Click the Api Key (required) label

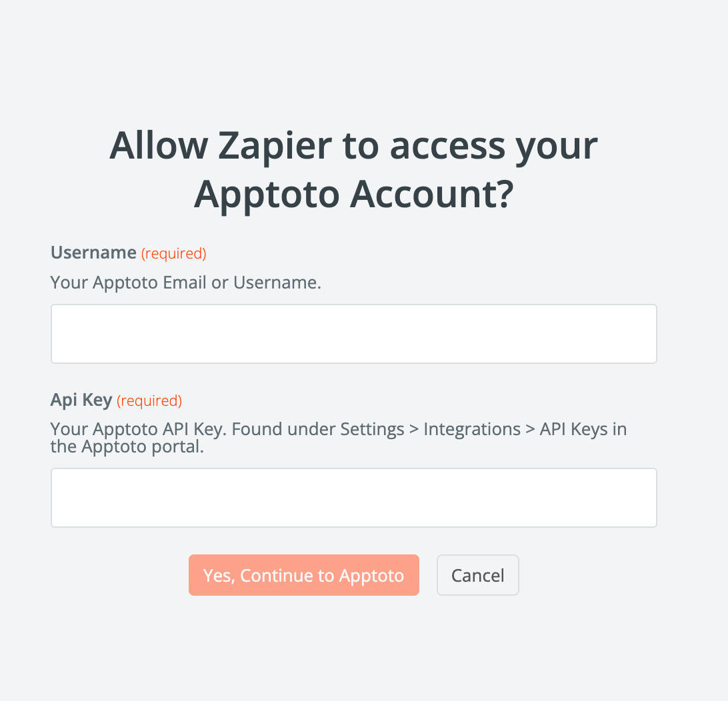pyautogui.click(x=81, y=400)
